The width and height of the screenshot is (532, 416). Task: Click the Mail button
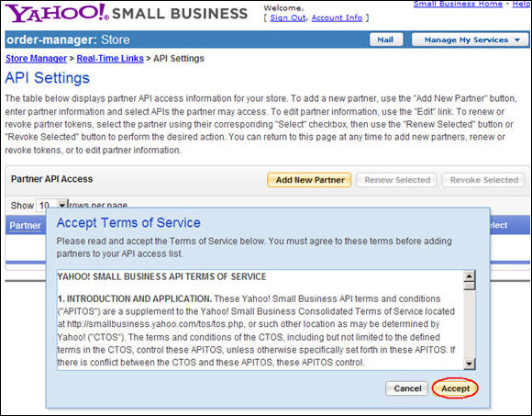(386, 39)
